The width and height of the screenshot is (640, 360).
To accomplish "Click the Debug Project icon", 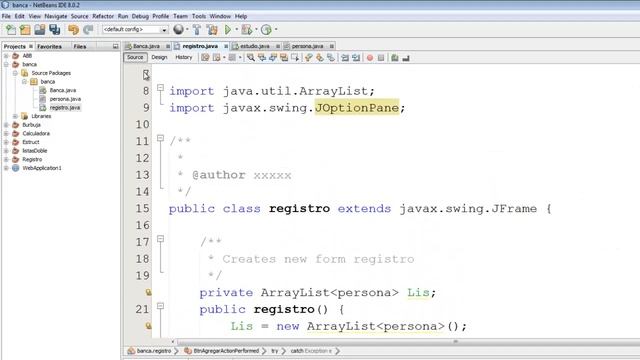I will tap(247, 29).
